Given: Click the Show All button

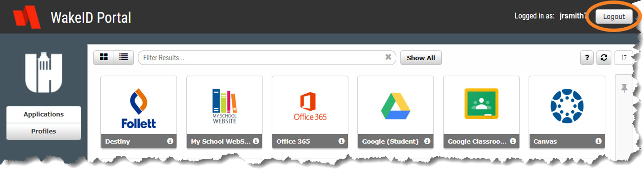Looking at the screenshot, I should tap(421, 58).
